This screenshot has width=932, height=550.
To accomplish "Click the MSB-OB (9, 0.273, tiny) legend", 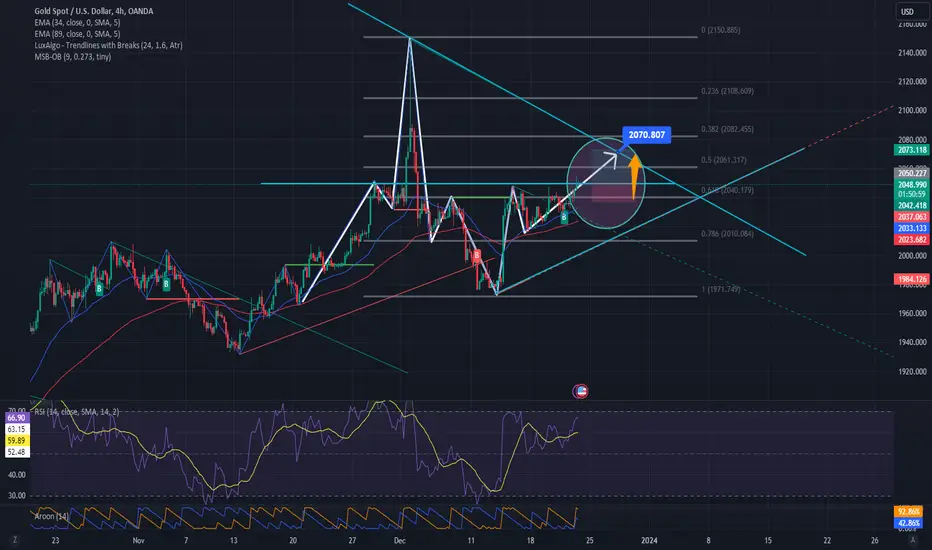I will (x=73, y=57).
